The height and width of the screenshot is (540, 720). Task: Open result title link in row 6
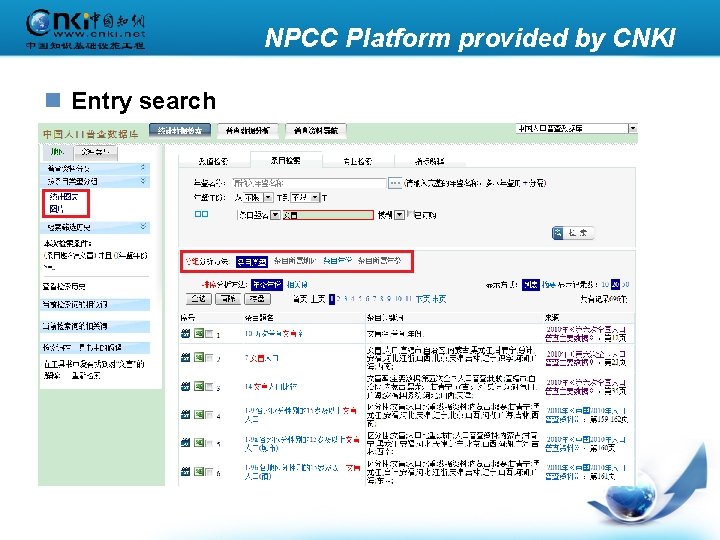click(x=302, y=472)
